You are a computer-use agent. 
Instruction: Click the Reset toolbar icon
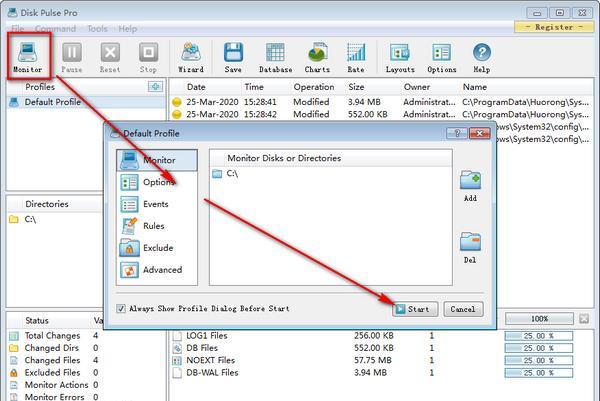[110, 57]
